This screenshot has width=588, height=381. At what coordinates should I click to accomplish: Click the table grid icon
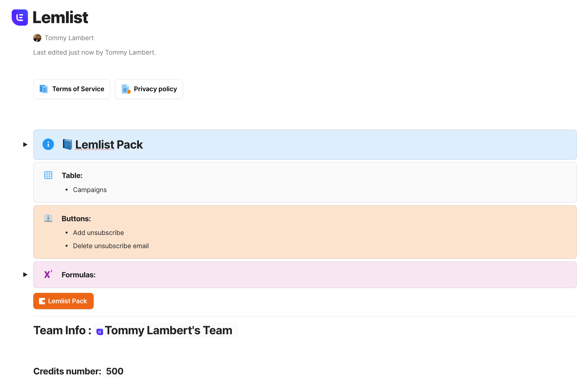click(x=48, y=175)
